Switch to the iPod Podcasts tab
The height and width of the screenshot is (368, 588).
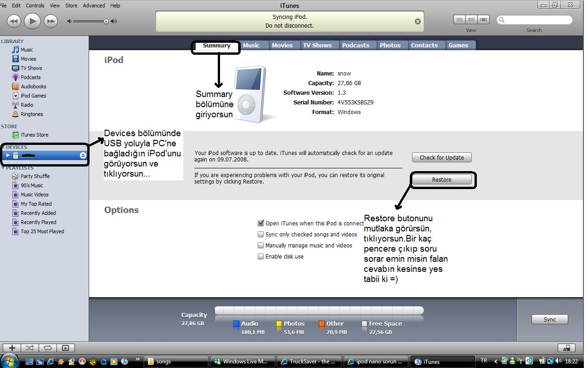point(356,46)
